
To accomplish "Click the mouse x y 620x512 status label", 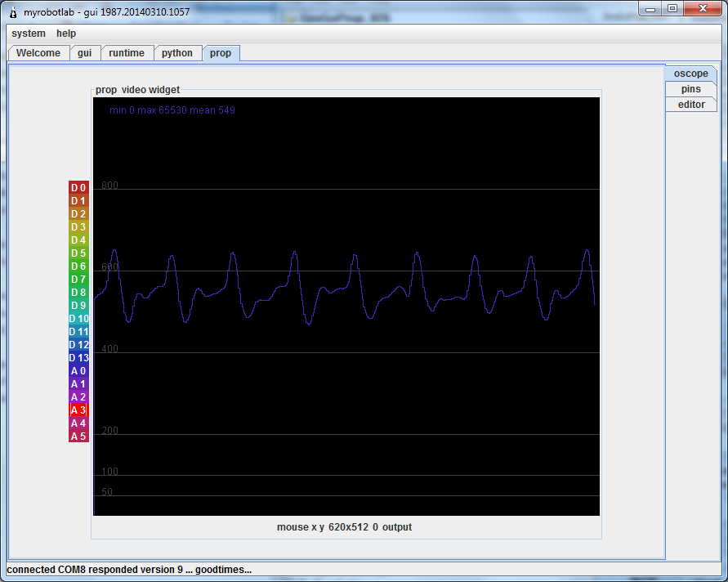I will [344, 527].
